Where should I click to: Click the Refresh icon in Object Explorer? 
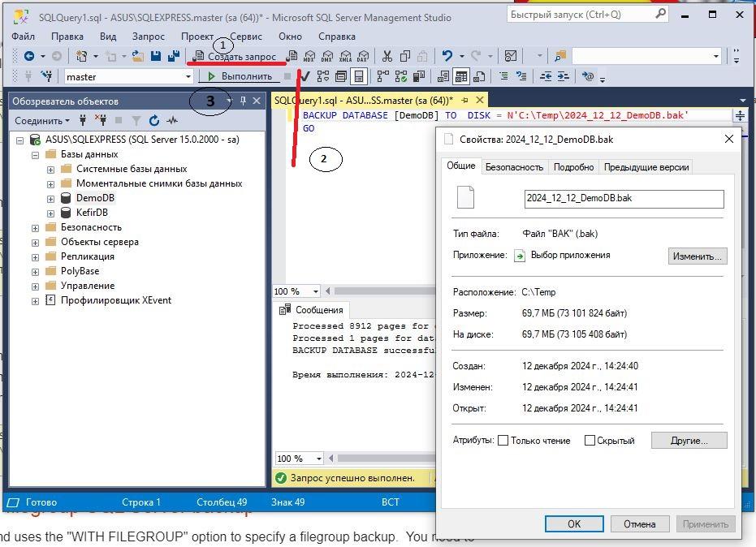(x=153, y=120)
